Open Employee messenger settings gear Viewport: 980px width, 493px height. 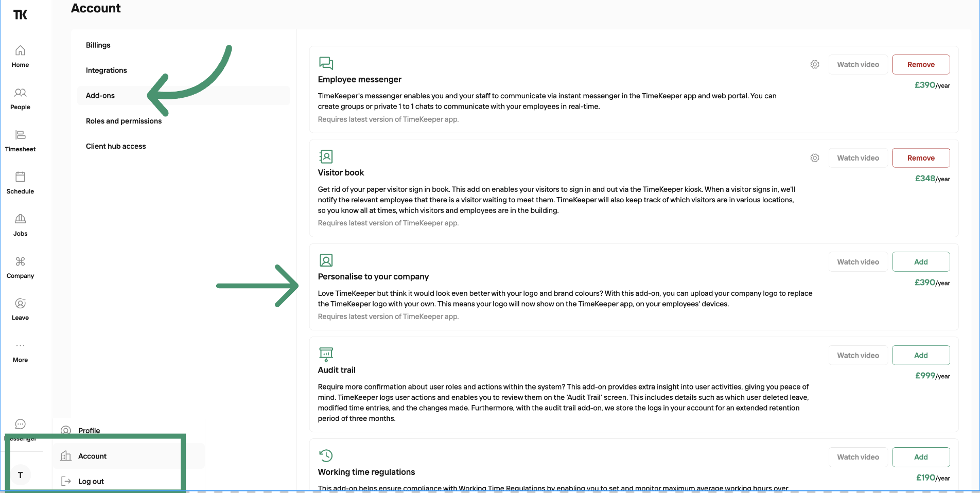click(x=815, y=64)
